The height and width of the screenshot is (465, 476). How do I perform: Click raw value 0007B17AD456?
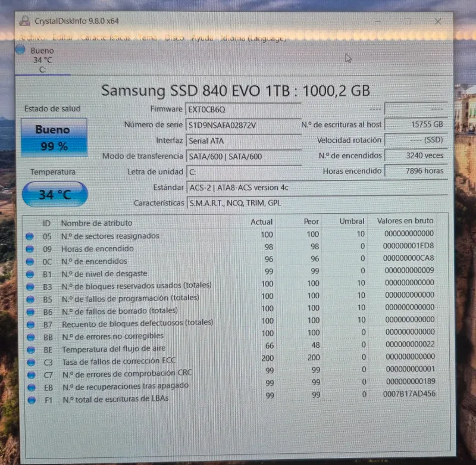[x=409, y=394]
